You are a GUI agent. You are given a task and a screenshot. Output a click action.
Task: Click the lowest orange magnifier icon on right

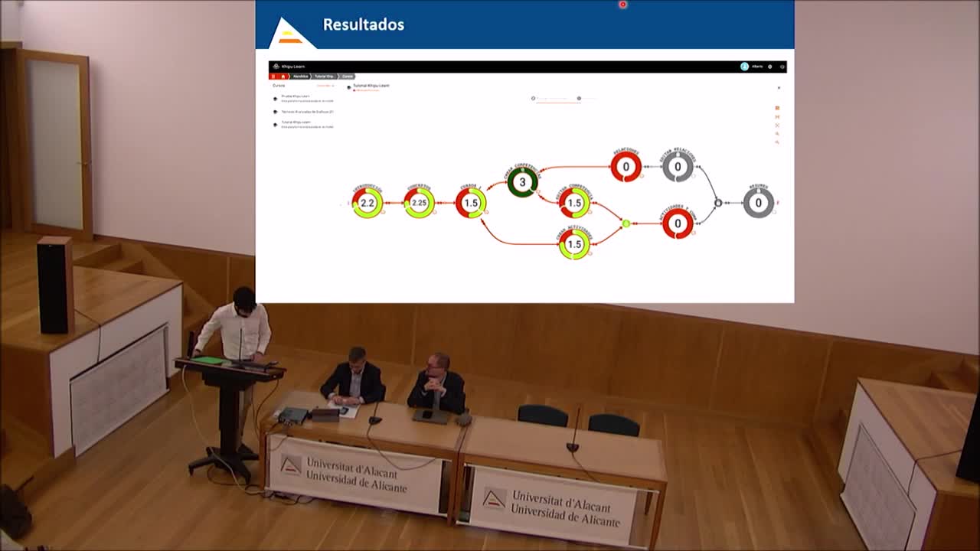pos(777,142)
